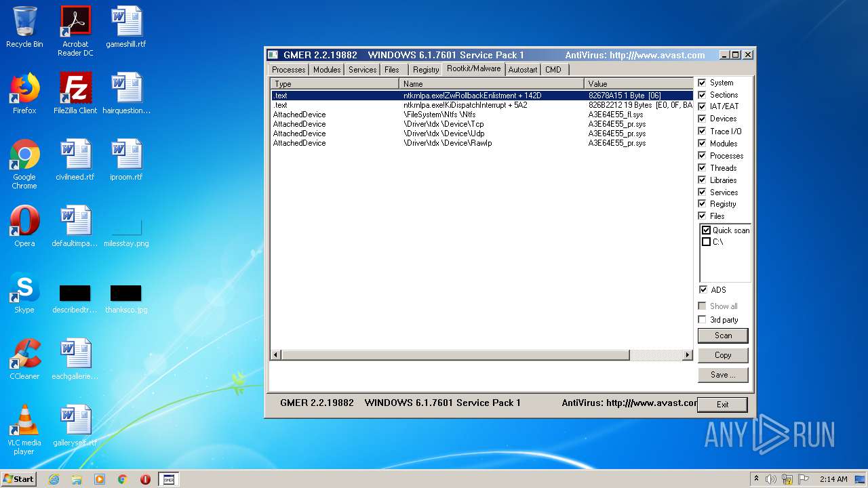Toggle the Devices checkbox
868x488 pixels.
point(703,119)
